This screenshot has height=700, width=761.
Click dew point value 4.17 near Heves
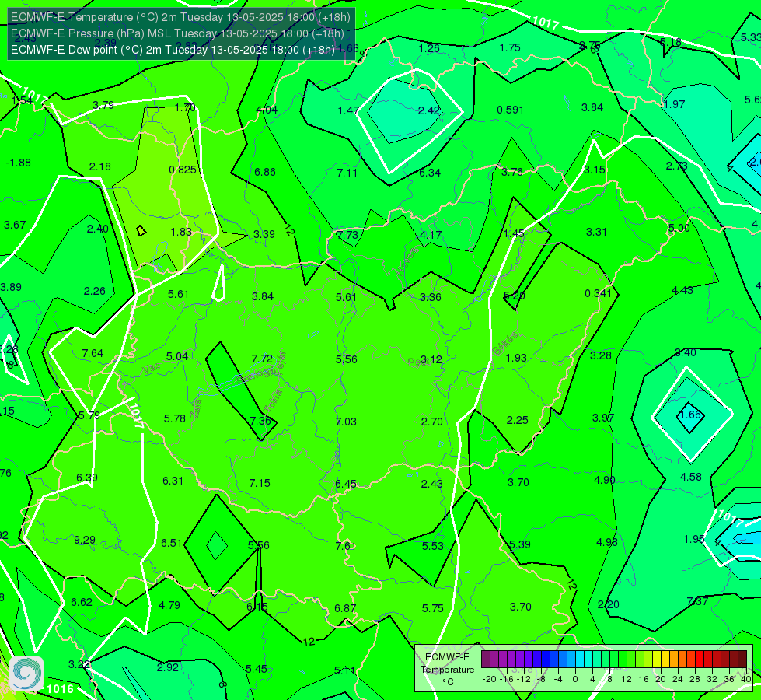point(431,235)
